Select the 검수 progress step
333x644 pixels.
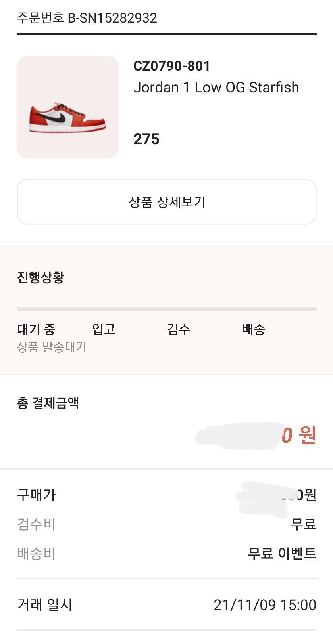[x=179, y=329]
